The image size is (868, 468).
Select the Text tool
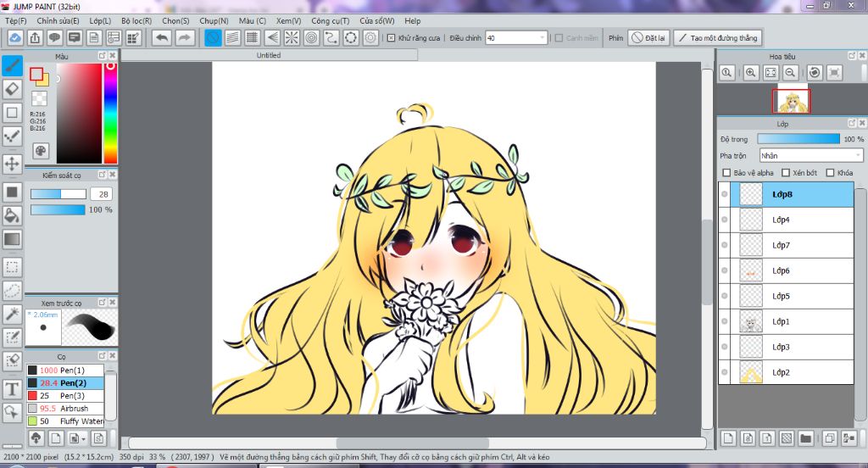click(12, 389)
